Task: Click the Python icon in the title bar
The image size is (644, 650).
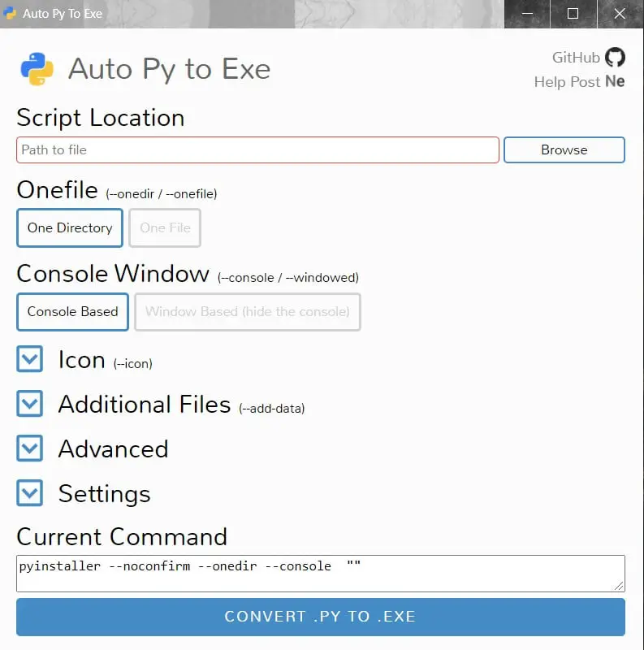Action: [x=10, y=13]
